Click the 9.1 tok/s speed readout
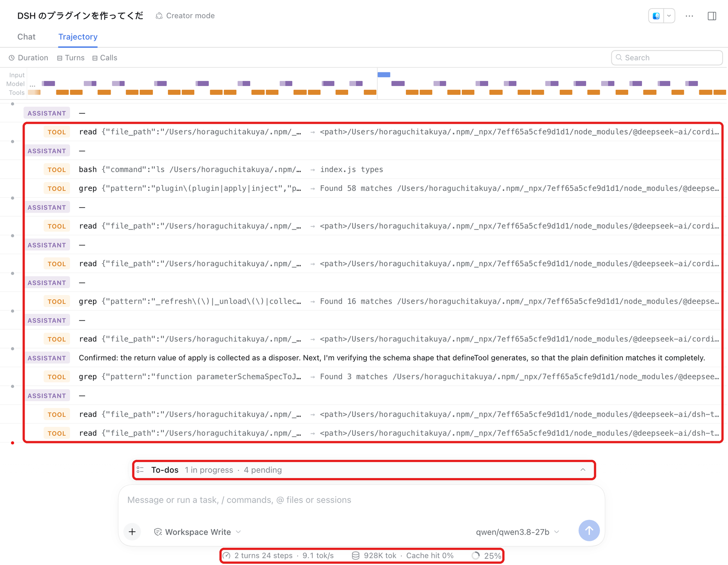728x565 pixels. 318,555
